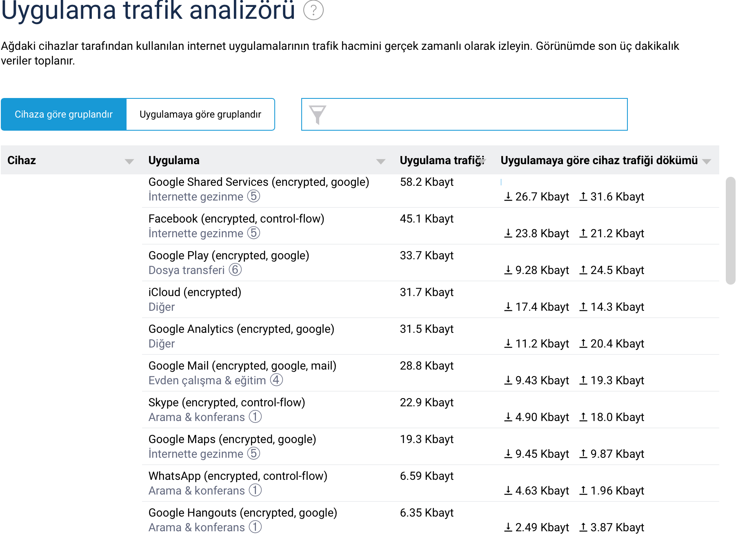Click upload arrow icon beside 18.0 Kbayt
This screenshot has height=548, width=756.
click(583, 417)
